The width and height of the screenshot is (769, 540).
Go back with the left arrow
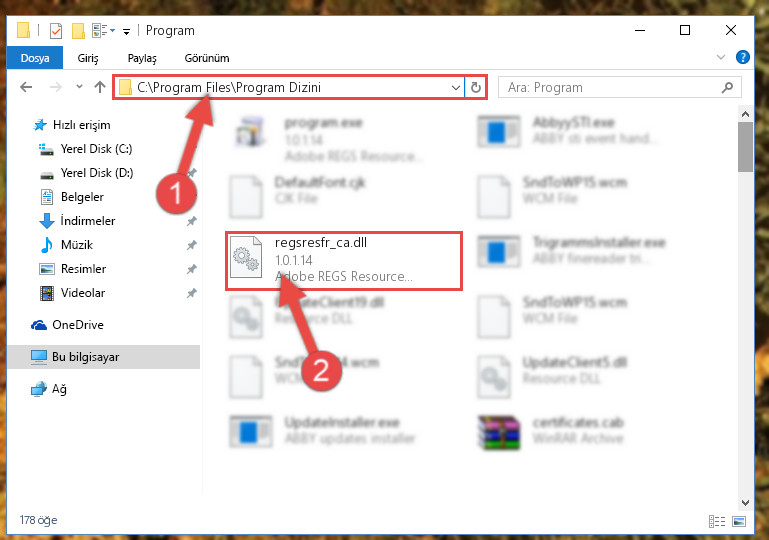(26, 87)
